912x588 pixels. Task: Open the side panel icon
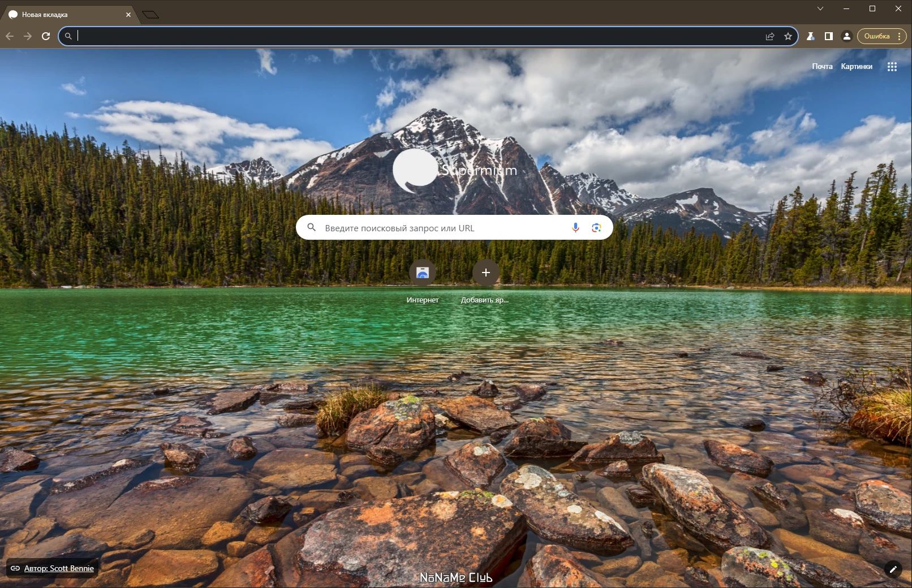[x=828, y=36]
